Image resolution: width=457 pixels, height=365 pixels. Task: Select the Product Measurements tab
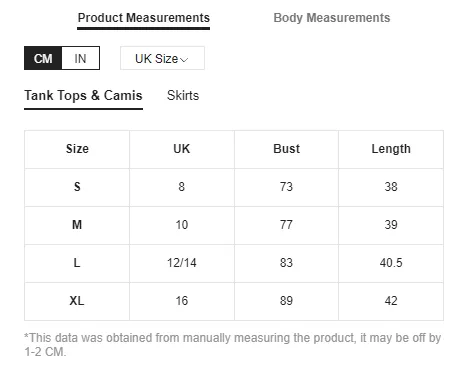[144, 18]
